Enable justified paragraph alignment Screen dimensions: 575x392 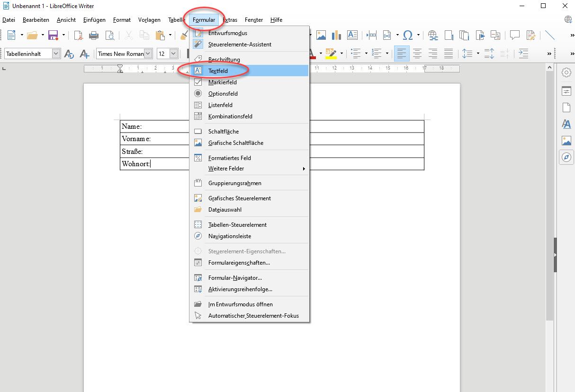point(449,53)
